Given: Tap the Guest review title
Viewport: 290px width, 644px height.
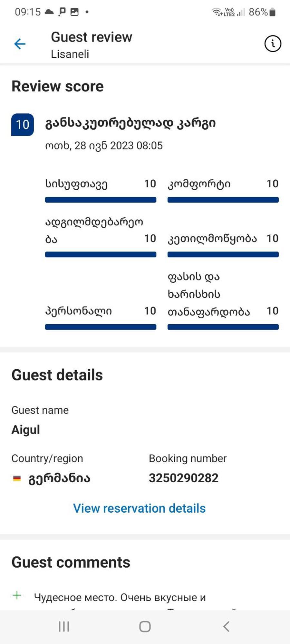Looking at the screenshot, I should coord(92,37).
